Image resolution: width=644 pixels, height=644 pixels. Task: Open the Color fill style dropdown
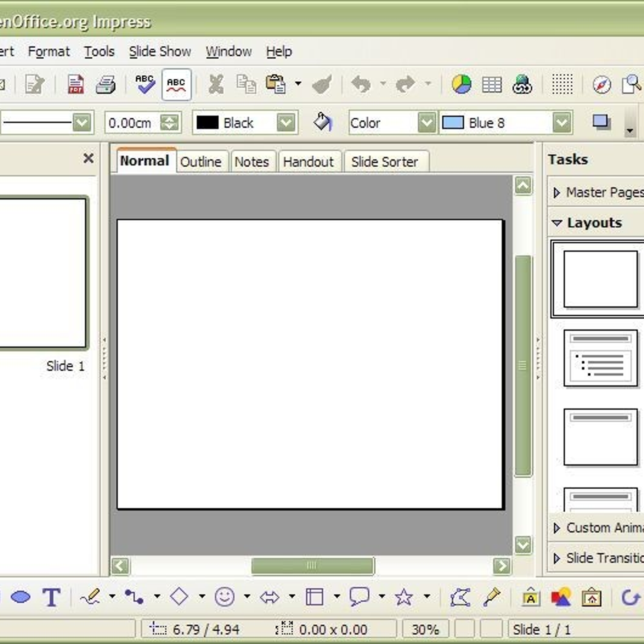(x=427, y=122)
